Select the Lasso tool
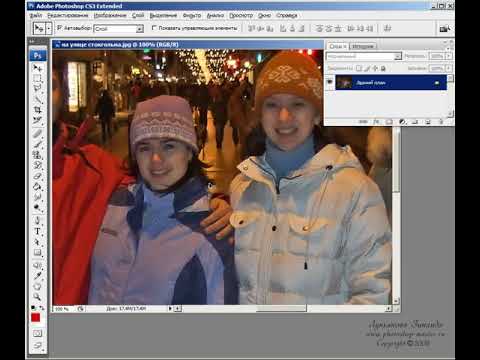 [x=37, y=88]
